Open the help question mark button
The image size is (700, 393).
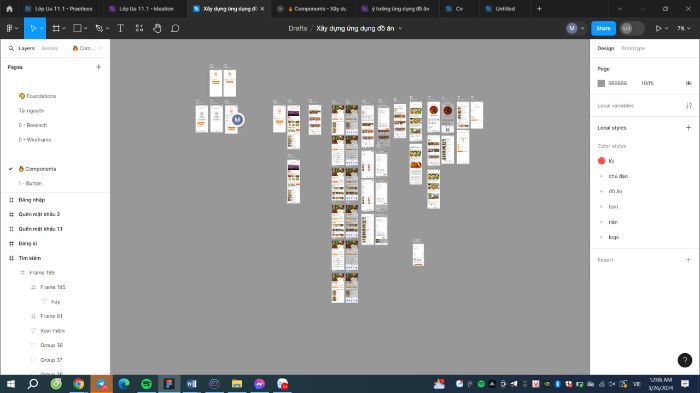point(685,360)
